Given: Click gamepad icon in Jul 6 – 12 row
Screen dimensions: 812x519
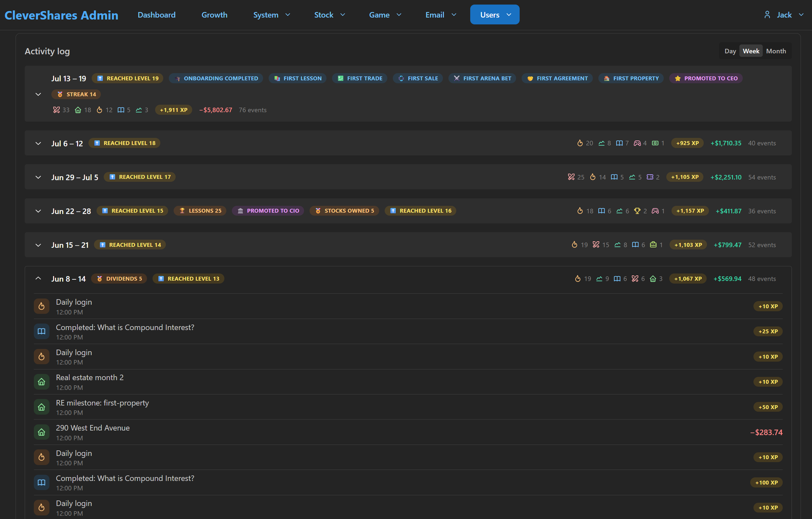Looking at the screenshot, I should pos(637,143).
